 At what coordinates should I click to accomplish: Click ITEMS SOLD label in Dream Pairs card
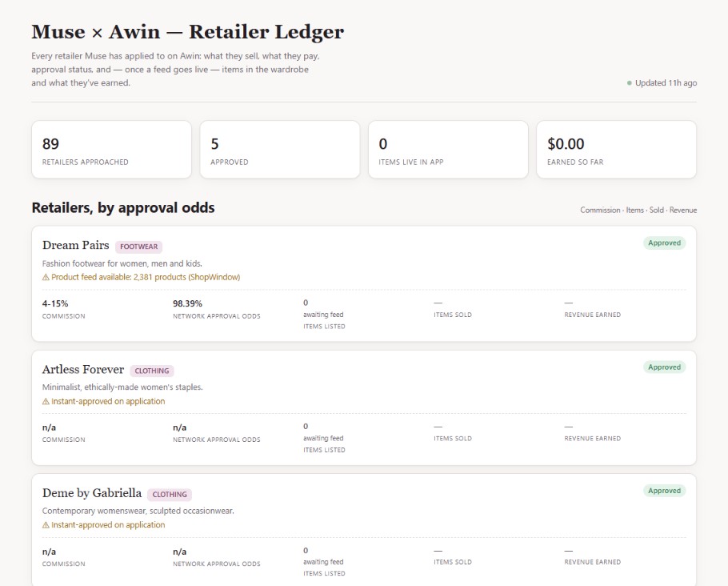(x=453, y=315)
